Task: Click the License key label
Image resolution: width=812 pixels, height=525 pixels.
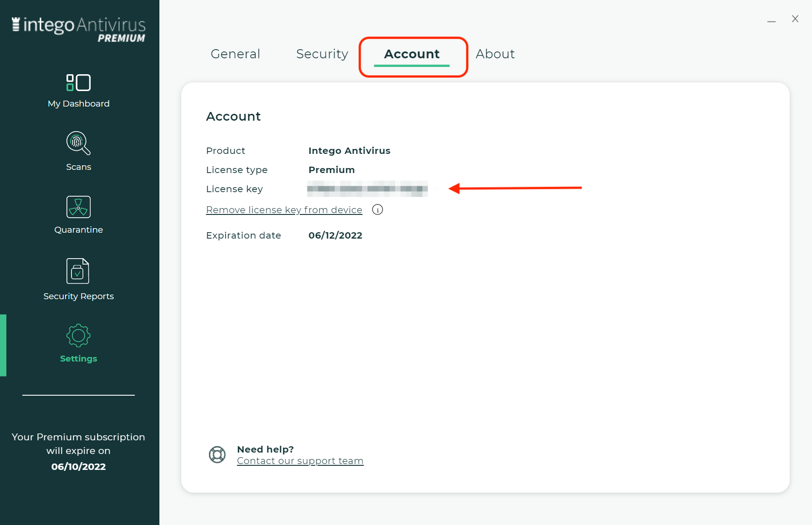Action: tap(235, 189)
